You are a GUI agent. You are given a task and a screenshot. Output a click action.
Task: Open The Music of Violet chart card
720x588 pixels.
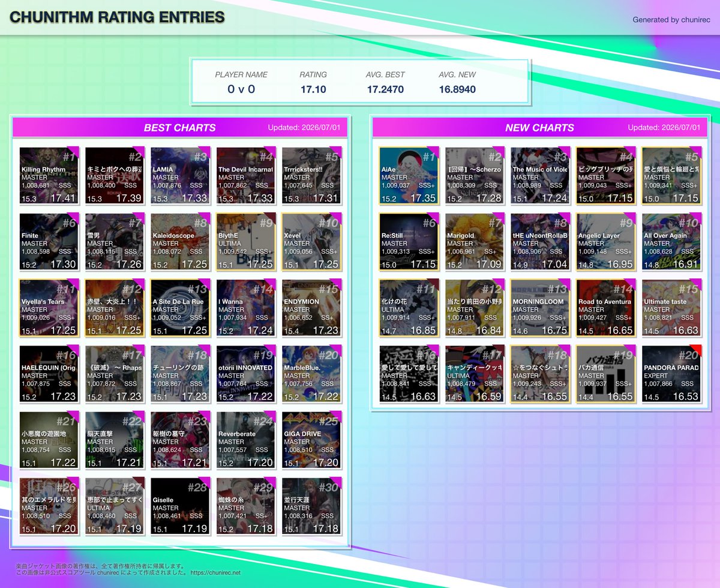(x=540, y=175)
